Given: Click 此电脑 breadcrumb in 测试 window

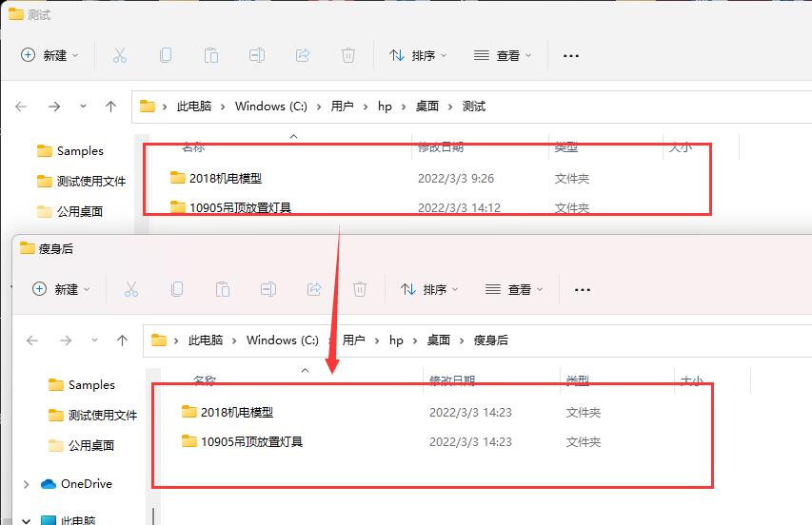Looking at the screenshot, I should click(x=194, y=106).
